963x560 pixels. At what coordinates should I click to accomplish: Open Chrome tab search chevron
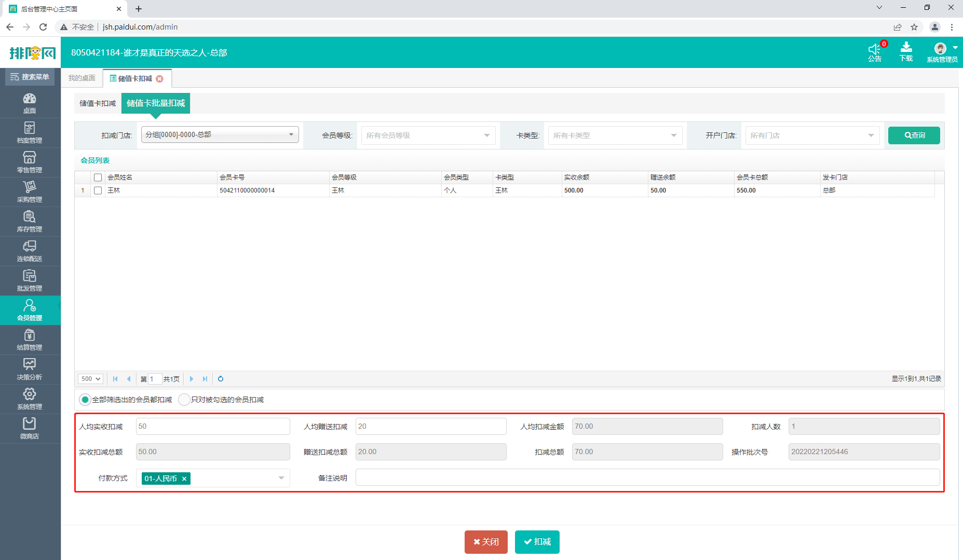(x=879, y=8)
